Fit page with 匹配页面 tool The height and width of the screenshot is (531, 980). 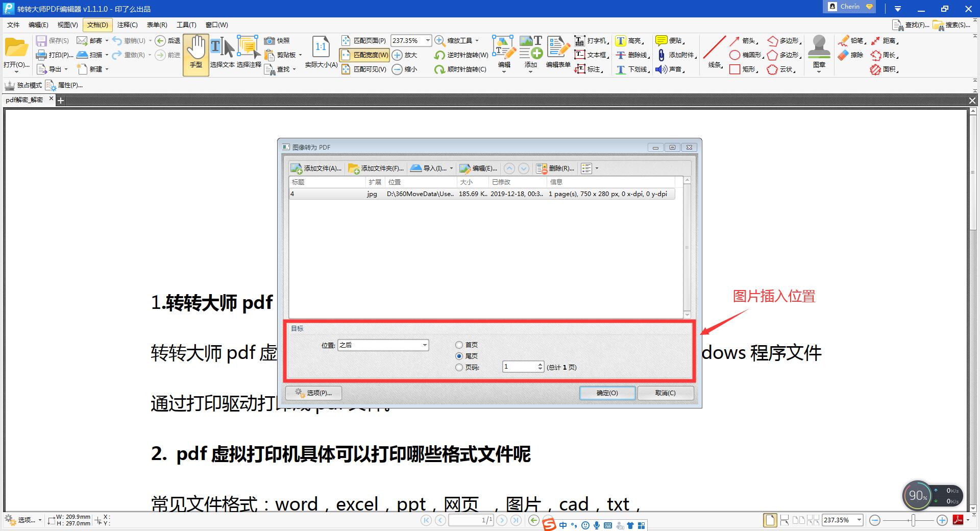[364, 40]
